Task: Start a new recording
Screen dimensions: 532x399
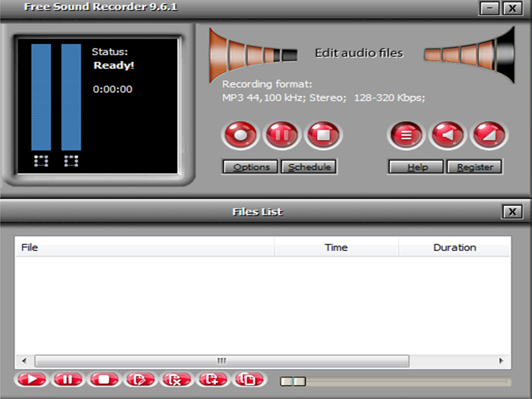Action: coord(240,134)
